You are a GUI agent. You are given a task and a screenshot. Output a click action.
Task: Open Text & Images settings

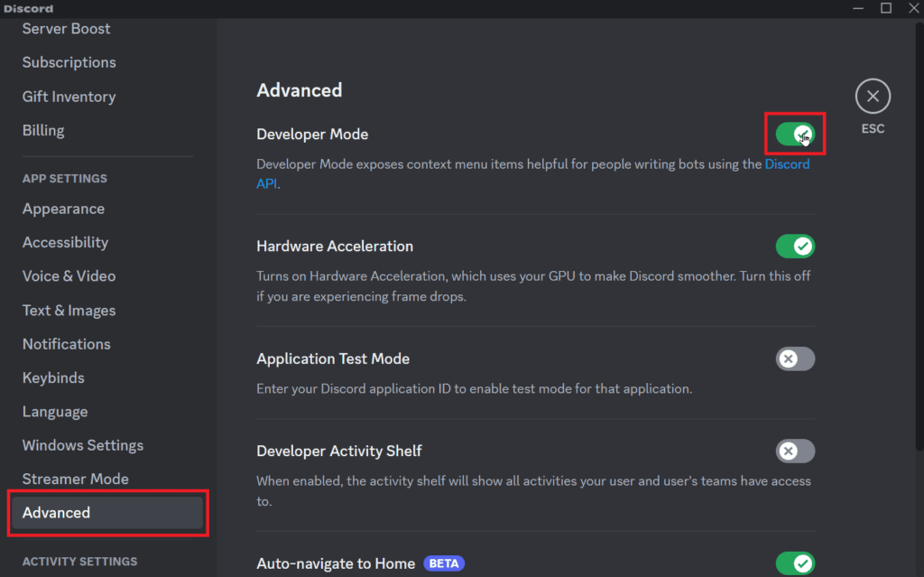coord(68,310)
